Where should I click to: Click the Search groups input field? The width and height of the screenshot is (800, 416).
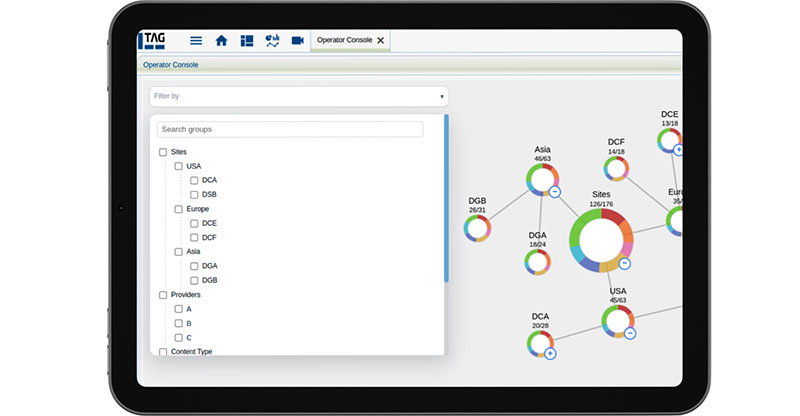click(x=290, y=129)
